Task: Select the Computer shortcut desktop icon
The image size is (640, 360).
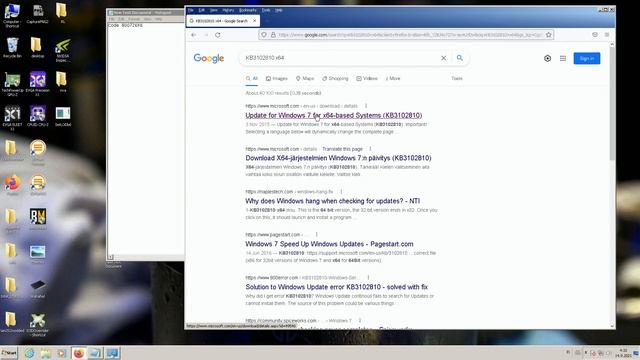Action: (12, 16)
